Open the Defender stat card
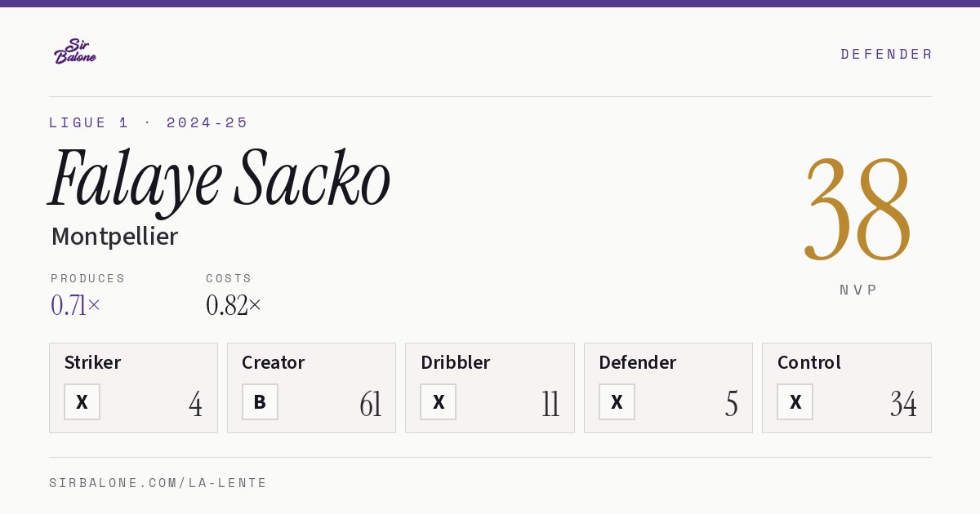Viewport: 980px width, 514px height. coord(668,388)
